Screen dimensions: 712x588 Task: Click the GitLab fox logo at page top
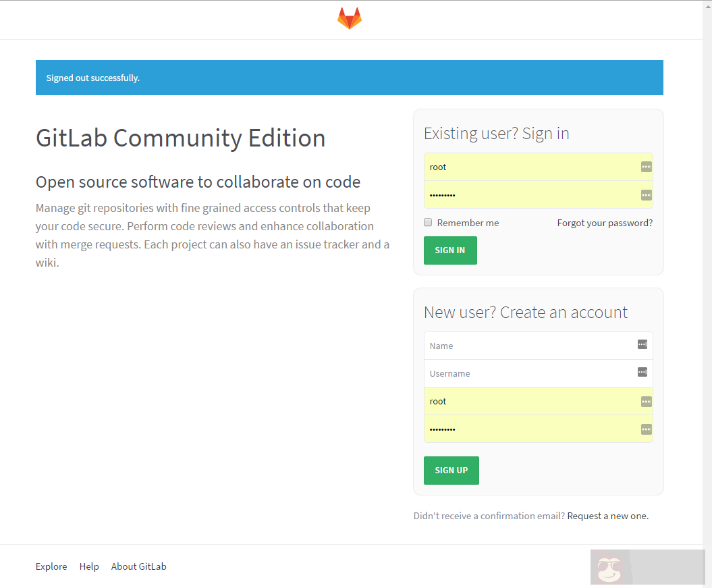tap(349, 18)
